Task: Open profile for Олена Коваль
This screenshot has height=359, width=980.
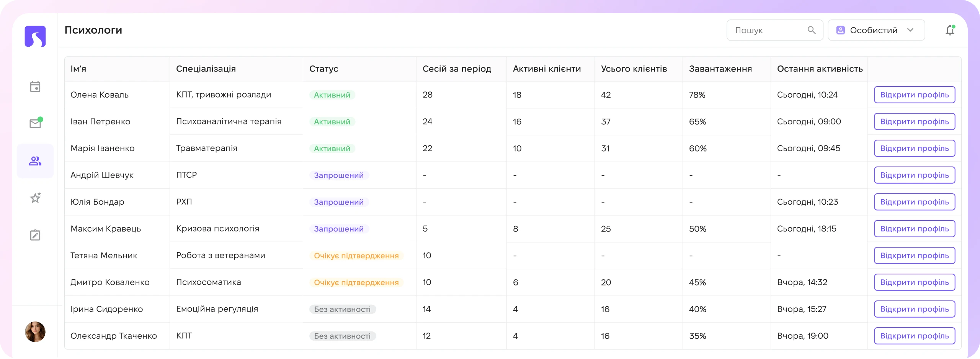Action: coord(915,95)
